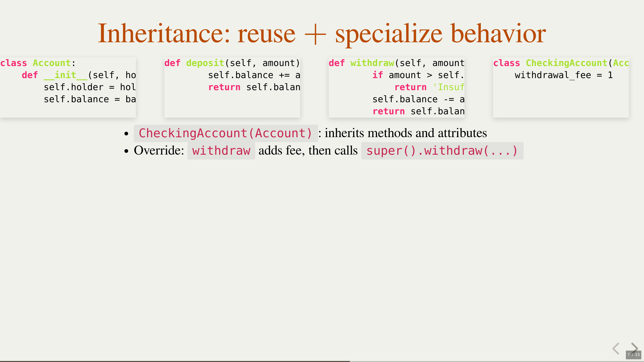Click the withdrawal_fee = 1 line
644x362 pixels.
563,75
